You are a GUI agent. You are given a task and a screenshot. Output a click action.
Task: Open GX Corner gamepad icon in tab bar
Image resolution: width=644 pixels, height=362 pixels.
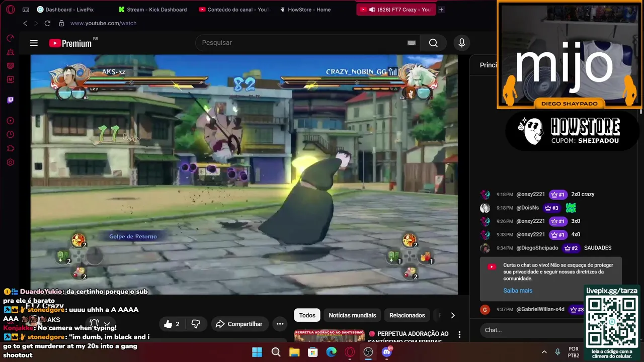click(x=26, y=10)
